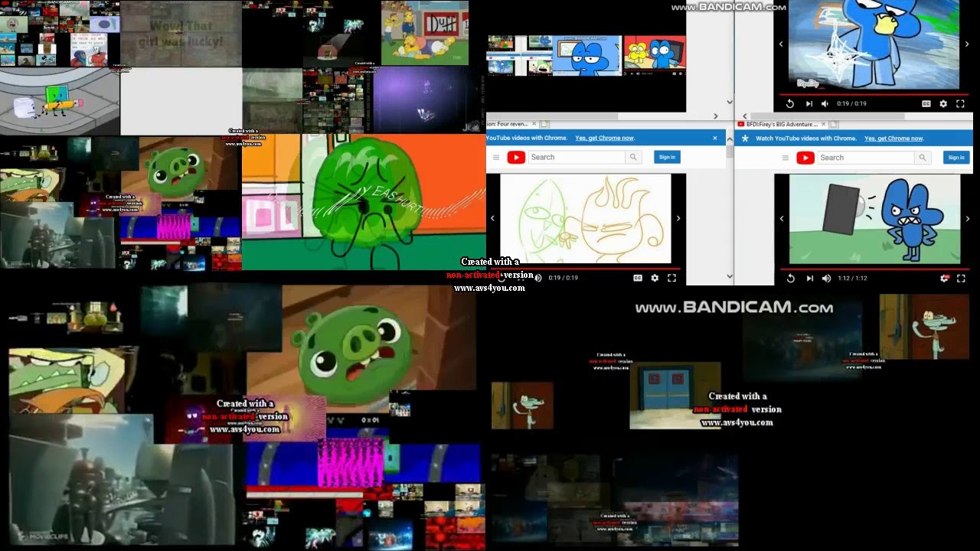Viewport: 980px width, 551px height.
Task: Click search magnifier in 'Four reven...' window
Action: (633, 157)
